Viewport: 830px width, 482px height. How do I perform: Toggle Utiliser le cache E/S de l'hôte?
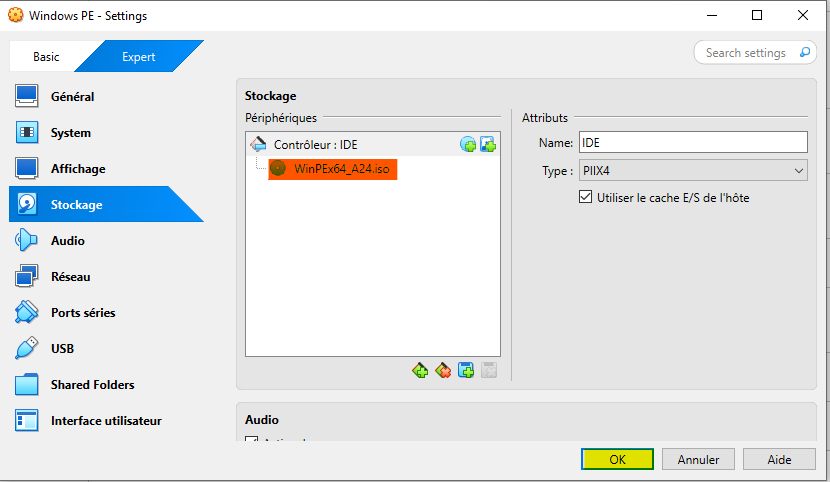pos(586,198)
